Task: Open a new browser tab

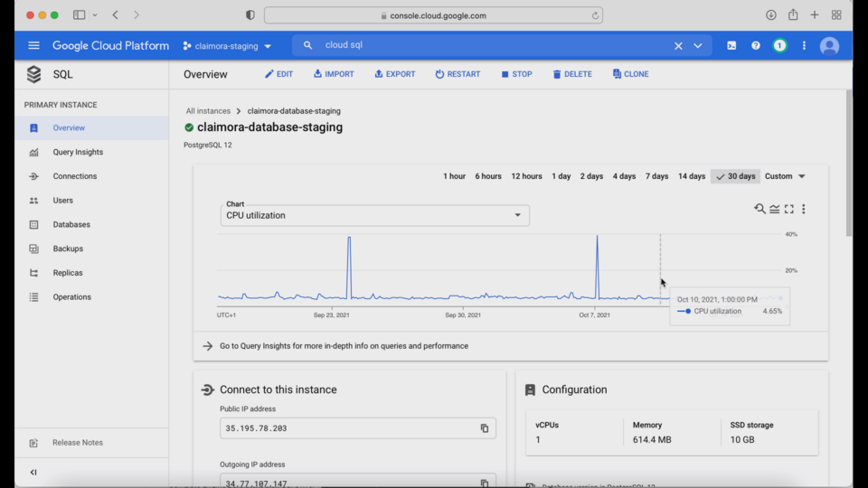Action: click(x=815, y=15)
